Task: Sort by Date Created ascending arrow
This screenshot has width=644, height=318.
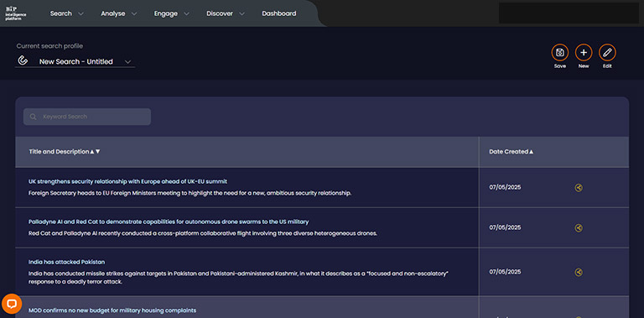Action: click(x=531, y=152)
